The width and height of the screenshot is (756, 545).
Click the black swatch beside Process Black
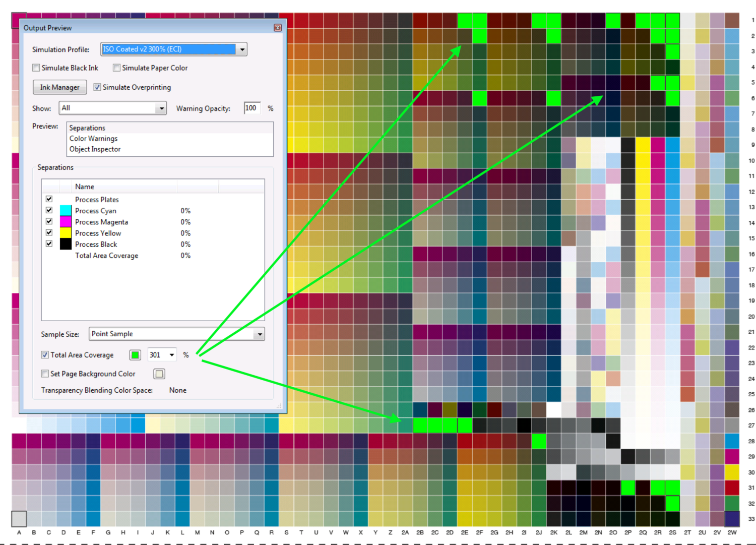[66, 244]
